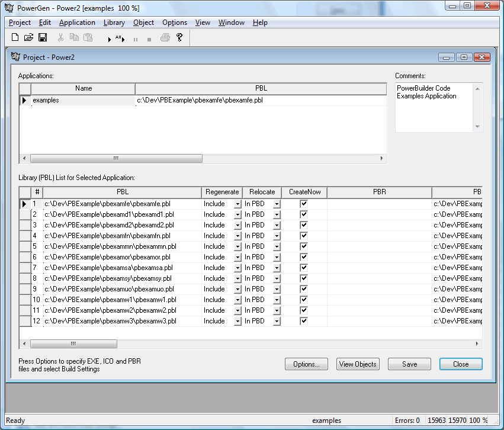Click the Print toolbar icon
Screen dimensions: 504x430
point(165,37)
